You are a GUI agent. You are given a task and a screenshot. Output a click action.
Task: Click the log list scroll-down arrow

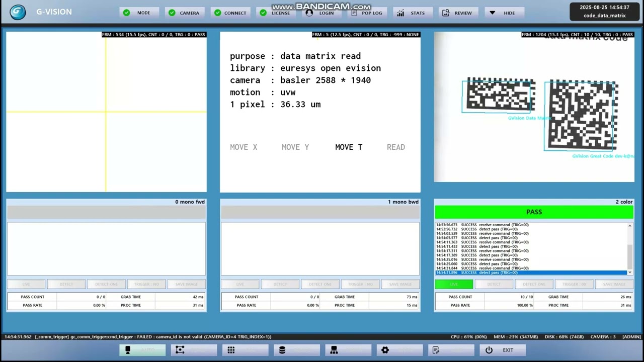coord(630,272)
